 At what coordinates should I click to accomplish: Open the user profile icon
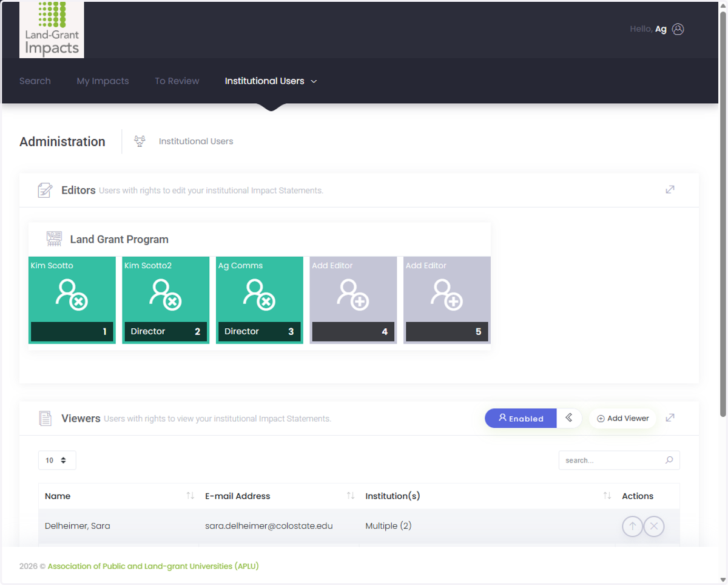pyautogui.click(x=678, y=29)
